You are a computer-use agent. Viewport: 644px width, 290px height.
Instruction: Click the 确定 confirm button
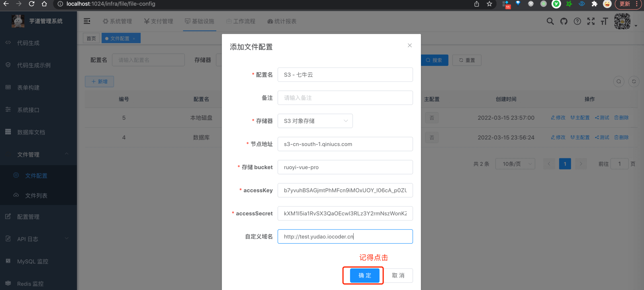point(364,275)
